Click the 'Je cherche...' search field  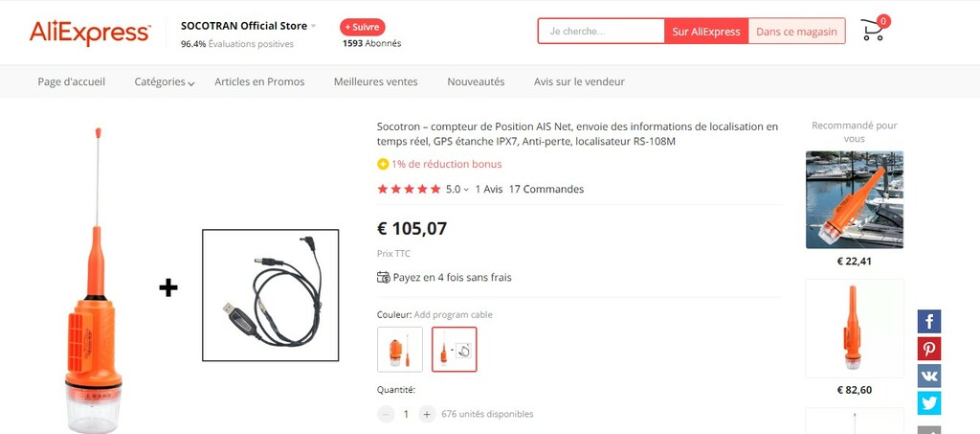[601, 32]
